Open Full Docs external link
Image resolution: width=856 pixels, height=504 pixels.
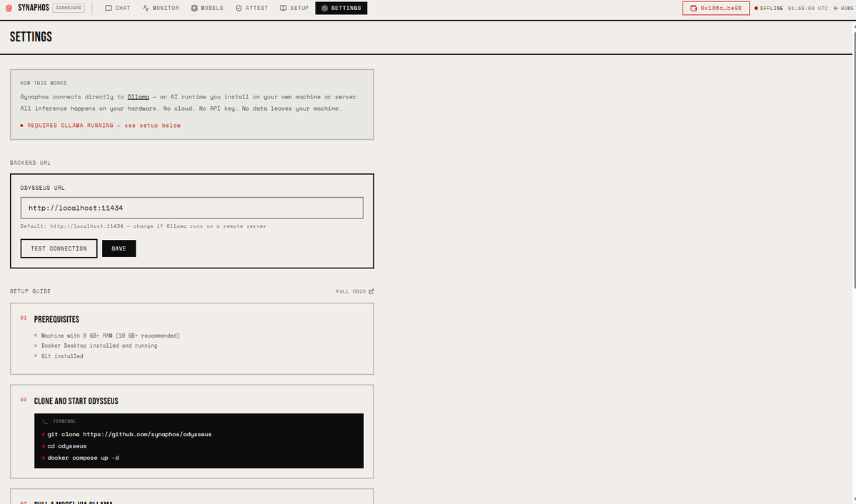tap(355, 291)
